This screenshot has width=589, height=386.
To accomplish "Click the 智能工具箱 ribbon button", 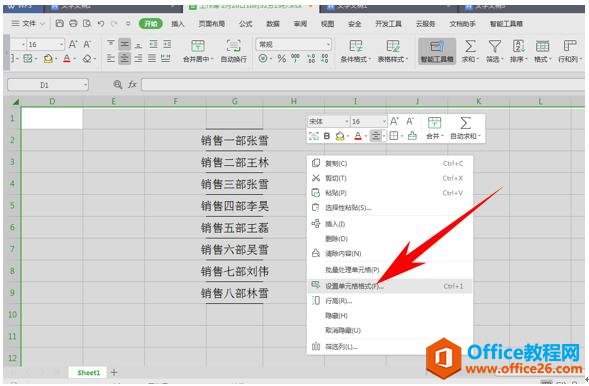I will (437, 51).
